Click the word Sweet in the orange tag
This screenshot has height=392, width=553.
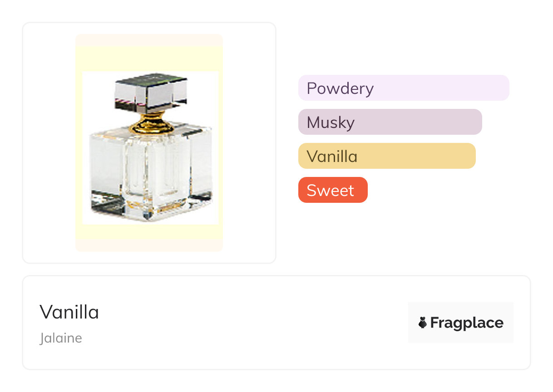[330, 190]
